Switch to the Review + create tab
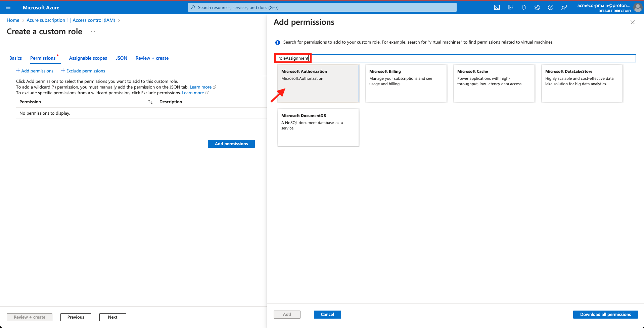This screenshot has height=328, width=644. coord(152,58)
